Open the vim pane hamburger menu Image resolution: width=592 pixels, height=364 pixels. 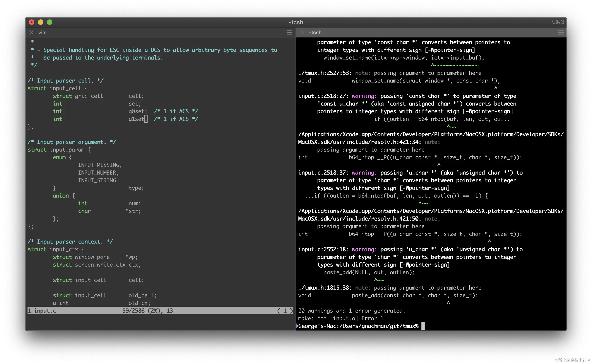coord(289,32)
